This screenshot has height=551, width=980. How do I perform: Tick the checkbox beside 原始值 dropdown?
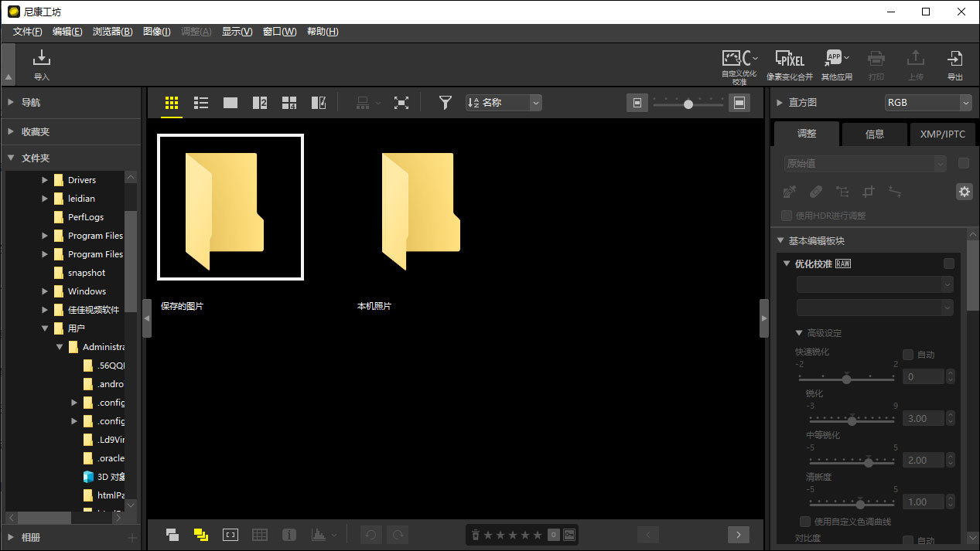click(x=964, y=163)
